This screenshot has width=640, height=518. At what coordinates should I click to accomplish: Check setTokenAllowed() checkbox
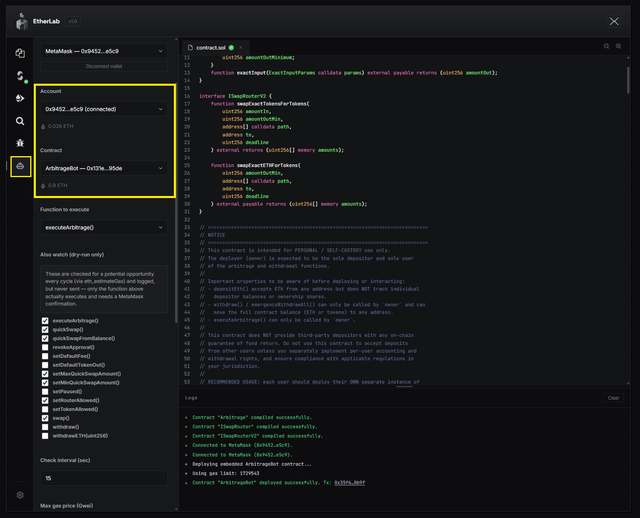pyautogui.click(x=45, y=409)
